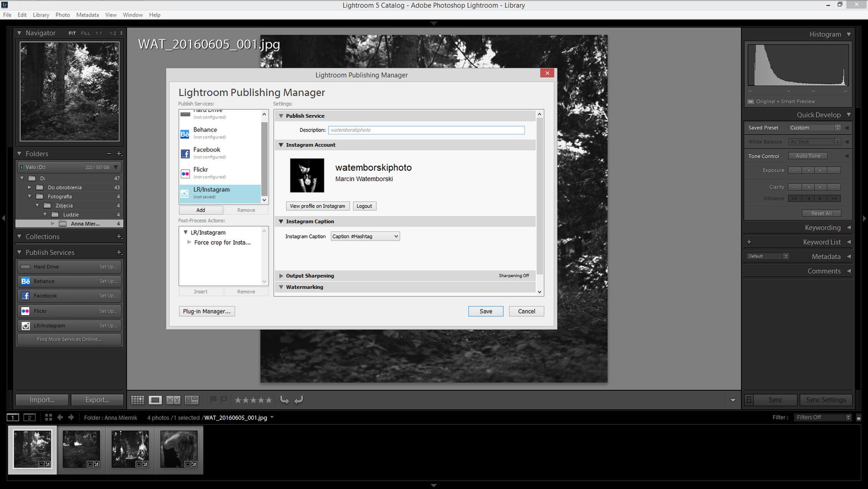Open the Edit menu
Screen dimensions: 868x489
tap(22, 15)
